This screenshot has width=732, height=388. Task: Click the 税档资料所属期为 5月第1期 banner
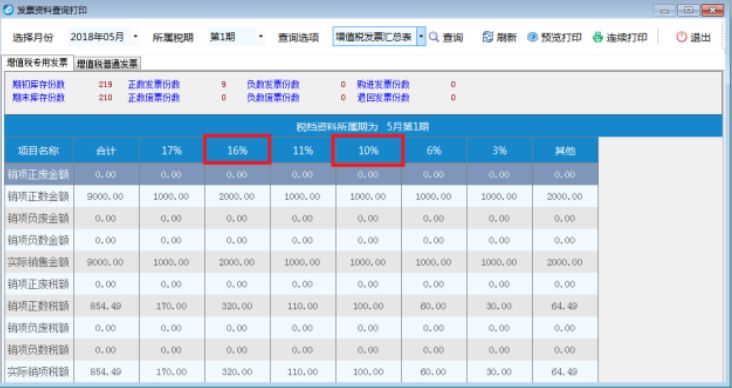click(363, 126)
